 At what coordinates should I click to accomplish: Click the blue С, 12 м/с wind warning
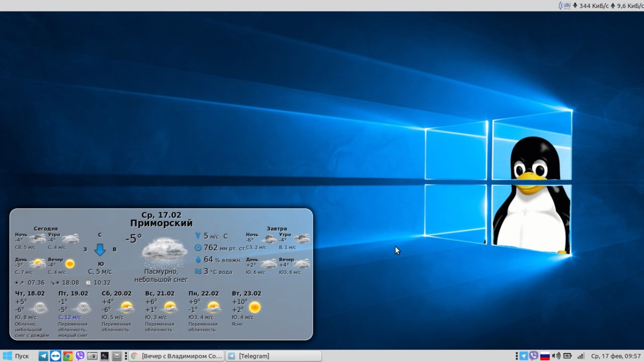pyautogui.click(x=69, y=317)
